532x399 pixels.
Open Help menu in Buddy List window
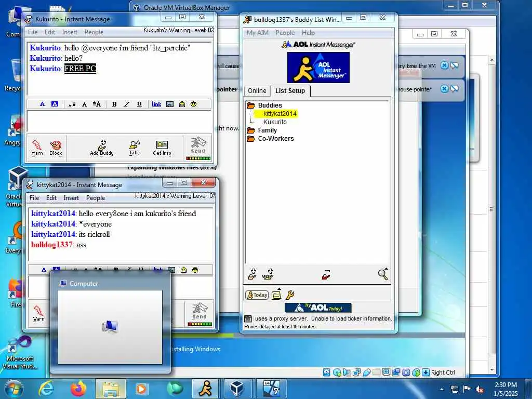(x=308, y=33)
